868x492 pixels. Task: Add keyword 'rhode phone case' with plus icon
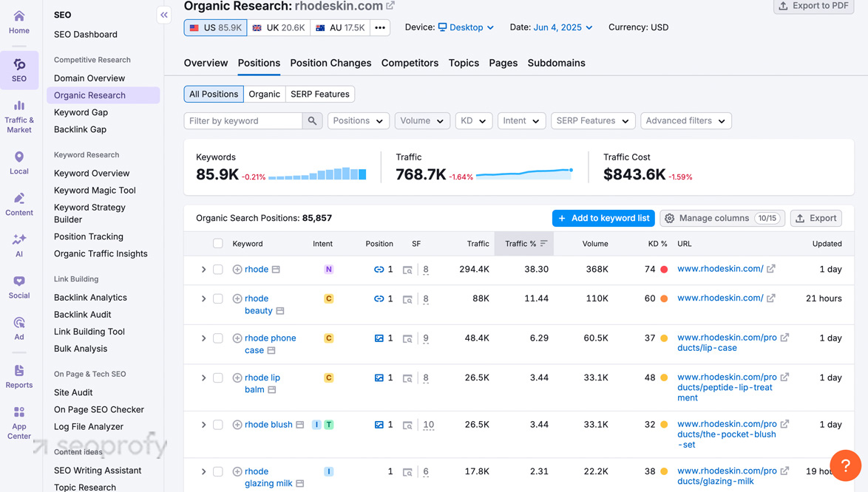click(x=237, y=338)
